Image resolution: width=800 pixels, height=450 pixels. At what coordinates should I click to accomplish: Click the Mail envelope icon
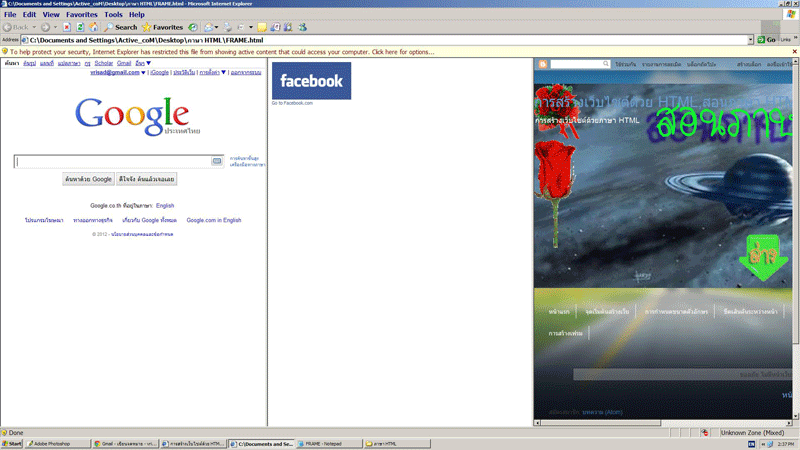click(209, 27)
